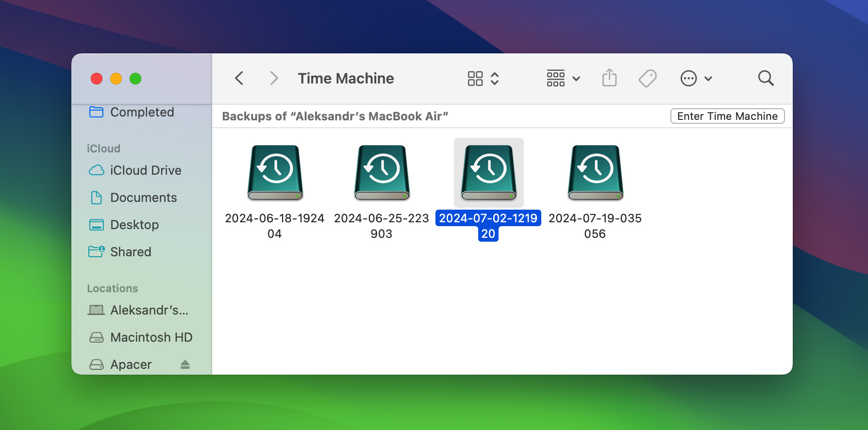This screenshot has width=868, height=430.
Task: Click the Locations section header
Action: pyautogui.click(x=112, y=288)
